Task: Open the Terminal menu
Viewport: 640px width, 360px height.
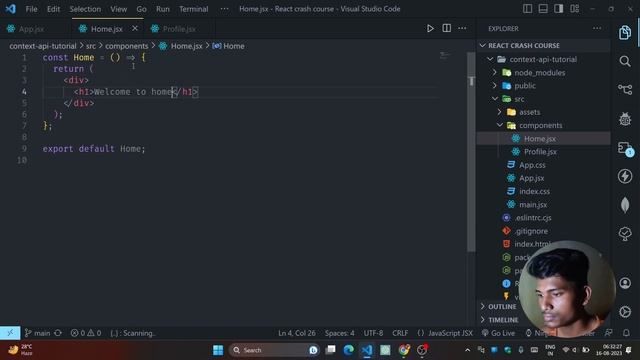Action: [x=193, y=9]
